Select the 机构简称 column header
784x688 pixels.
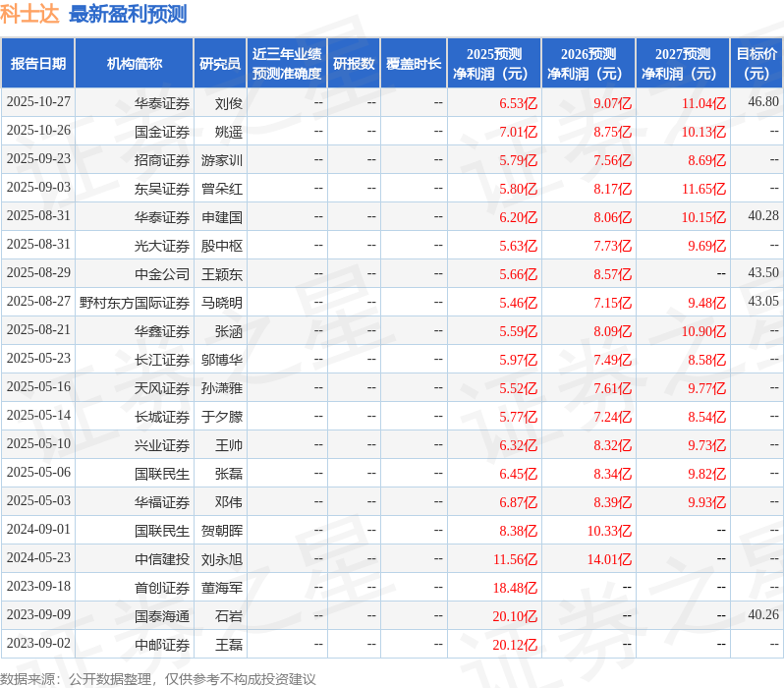pos(134,64)
